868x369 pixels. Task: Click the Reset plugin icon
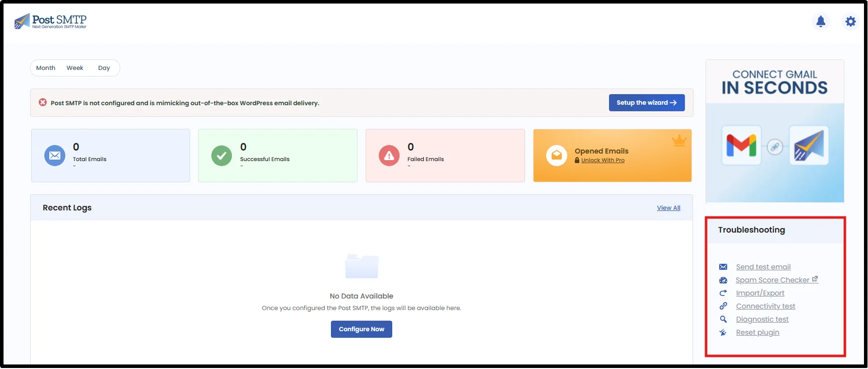(723, 332)
